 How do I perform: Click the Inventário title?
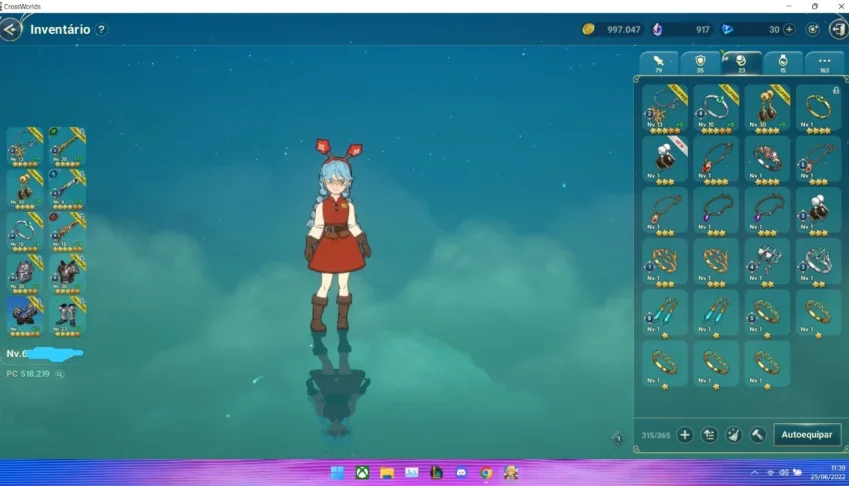pos(60,29)
